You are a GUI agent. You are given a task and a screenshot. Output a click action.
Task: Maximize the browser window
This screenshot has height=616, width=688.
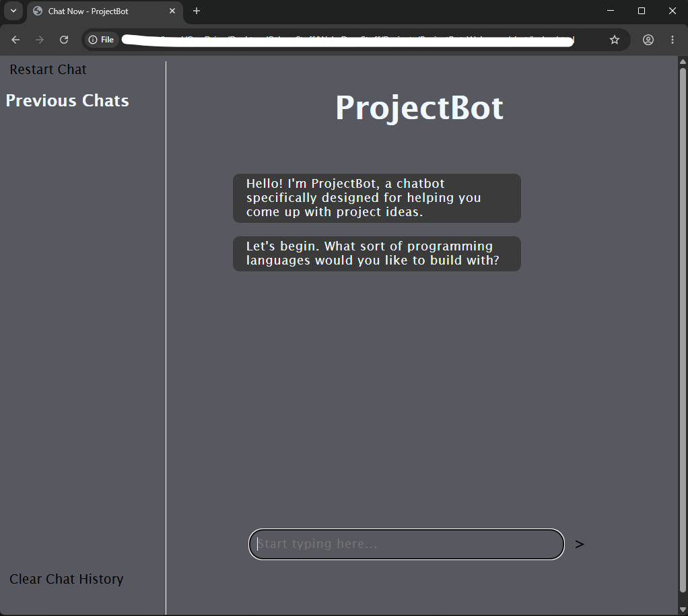(x=641, y=11)
